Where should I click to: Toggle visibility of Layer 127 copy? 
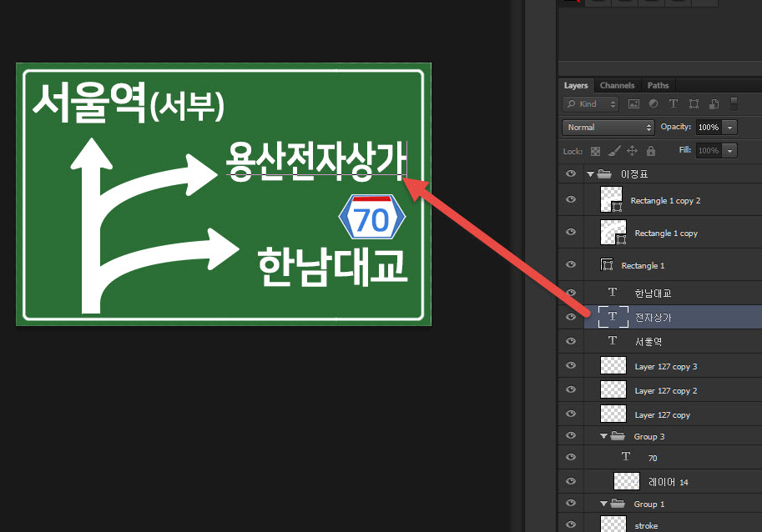click(x=571, y=414)
